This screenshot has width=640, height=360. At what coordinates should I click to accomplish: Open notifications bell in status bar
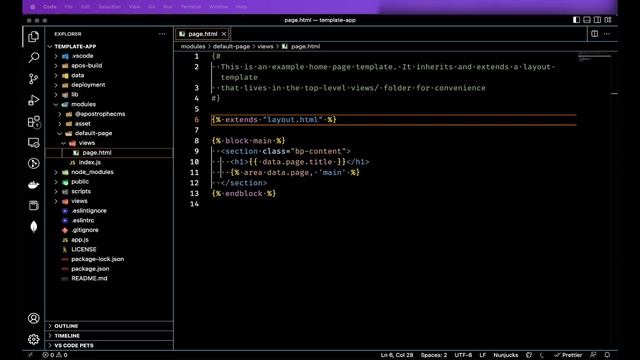[607, 355]
